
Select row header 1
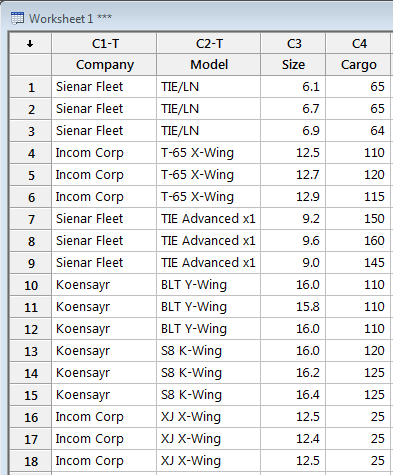tap(30, 87)
